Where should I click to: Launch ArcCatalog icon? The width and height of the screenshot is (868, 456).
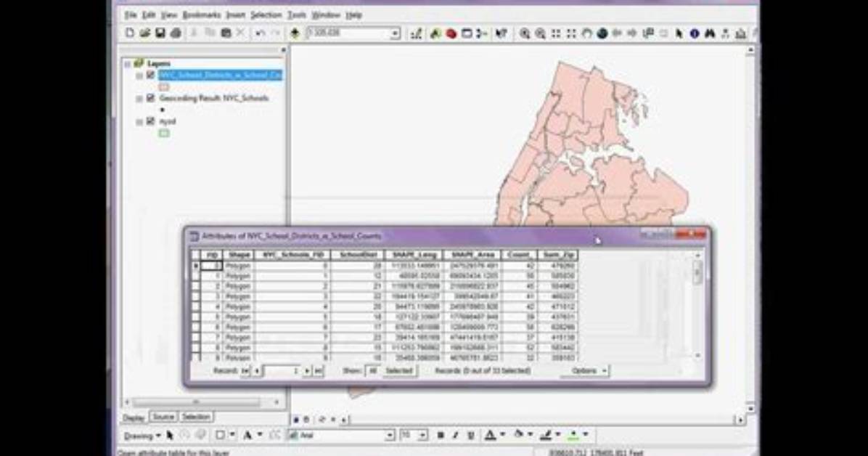coord(435,34)
